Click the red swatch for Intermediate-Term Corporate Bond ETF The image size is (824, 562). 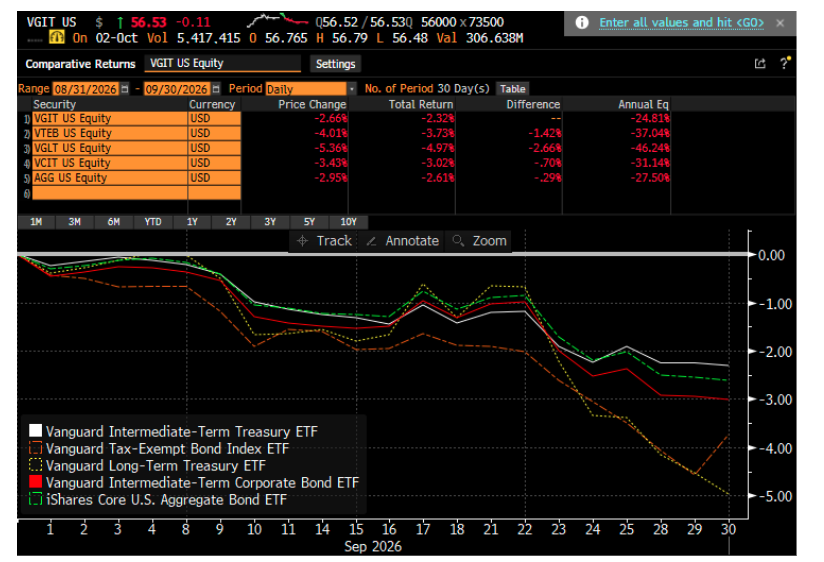[x=35, y=482]
